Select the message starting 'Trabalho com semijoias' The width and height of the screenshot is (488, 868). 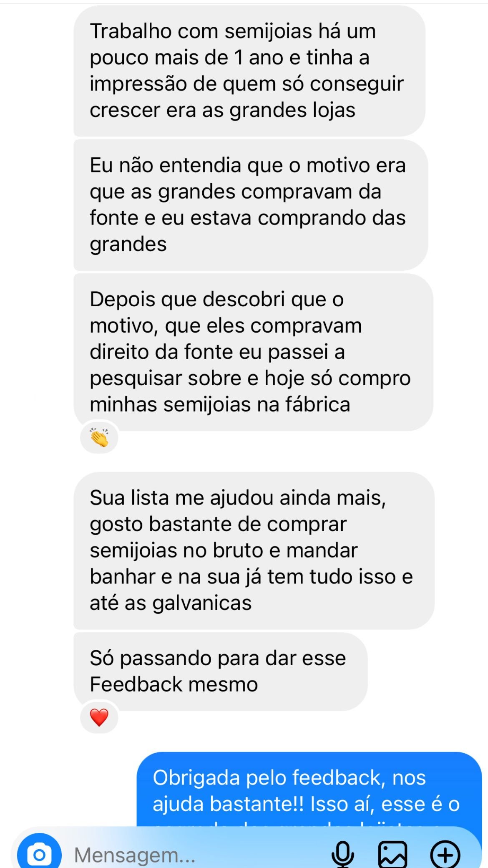249,71
